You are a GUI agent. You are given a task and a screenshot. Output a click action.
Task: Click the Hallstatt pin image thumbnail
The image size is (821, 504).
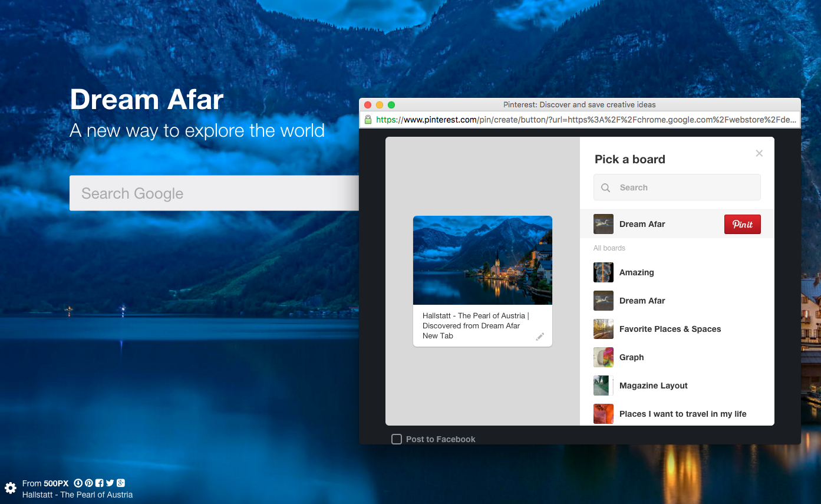click(x=482, y=259)
